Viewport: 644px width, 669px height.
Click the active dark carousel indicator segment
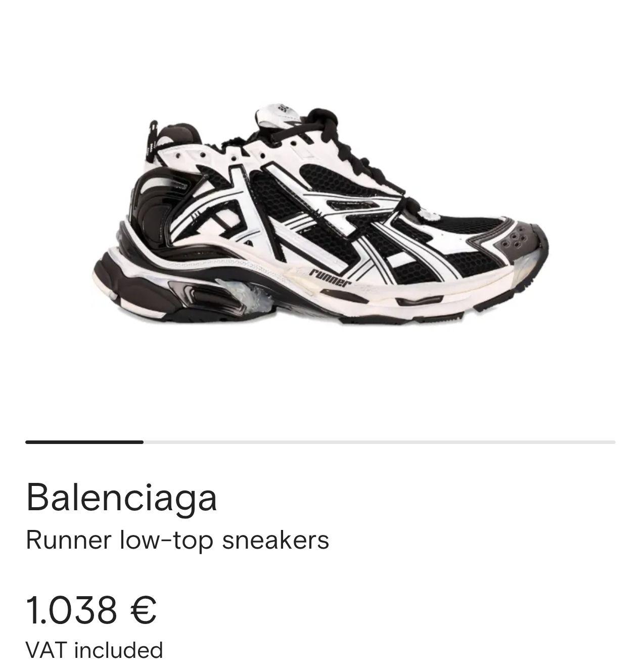84,442
